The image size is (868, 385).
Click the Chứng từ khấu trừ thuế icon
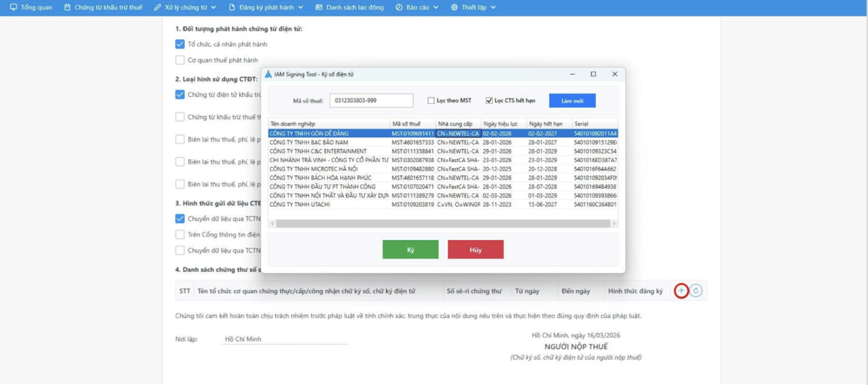67,7
